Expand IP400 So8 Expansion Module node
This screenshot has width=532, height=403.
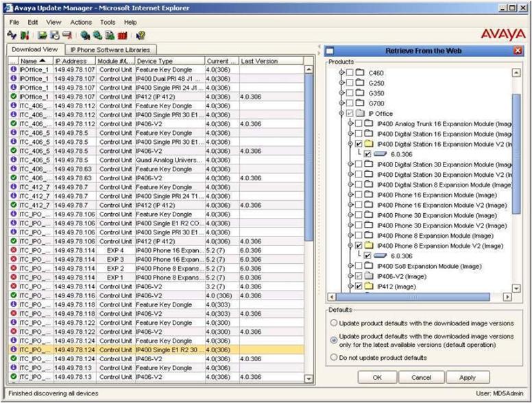350,266
